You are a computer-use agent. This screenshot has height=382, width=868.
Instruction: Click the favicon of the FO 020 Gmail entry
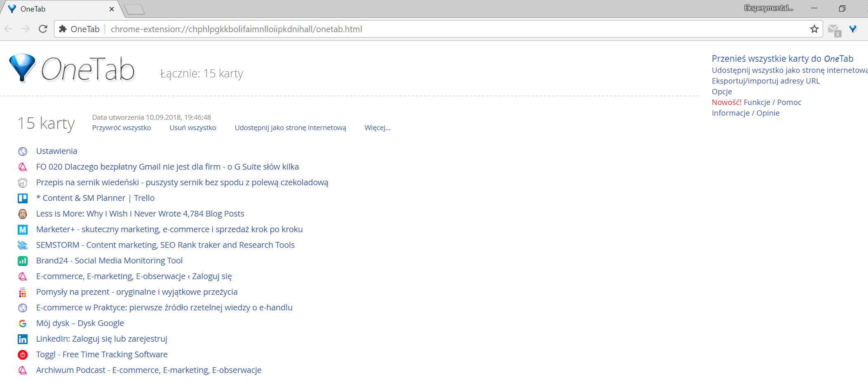(23, 167)
